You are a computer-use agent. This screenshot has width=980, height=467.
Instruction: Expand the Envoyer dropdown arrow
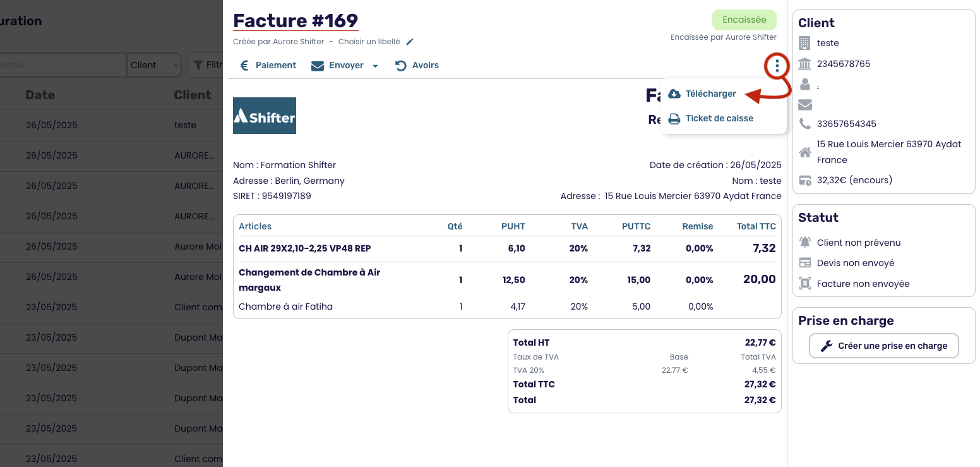point(376,66)
